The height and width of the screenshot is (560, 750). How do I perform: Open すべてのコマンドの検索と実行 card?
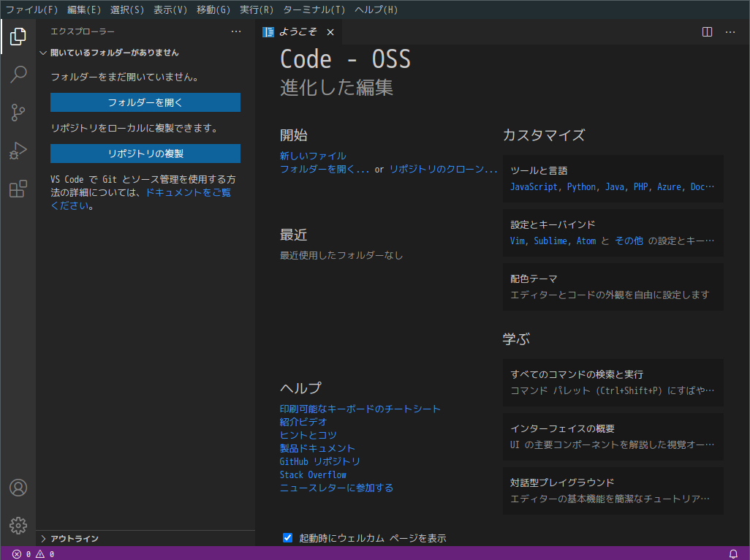(613, 382)
